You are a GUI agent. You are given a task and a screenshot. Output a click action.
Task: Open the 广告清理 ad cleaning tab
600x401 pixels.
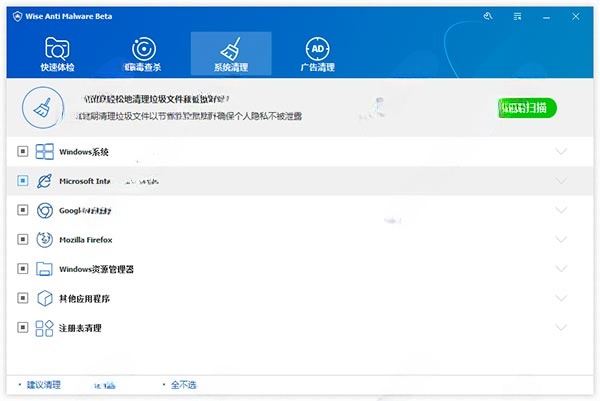[318, 54]
